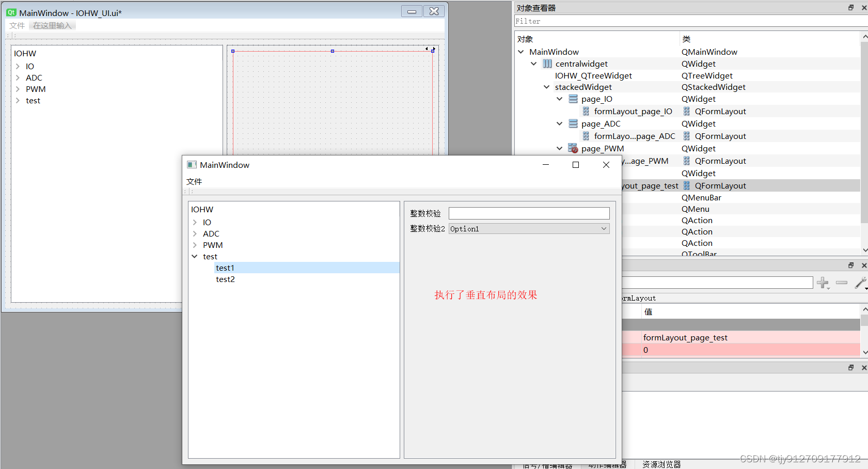868x469 pixels.
Task: Collapse the page_PWM node in the object inspector
Action: 560,148
